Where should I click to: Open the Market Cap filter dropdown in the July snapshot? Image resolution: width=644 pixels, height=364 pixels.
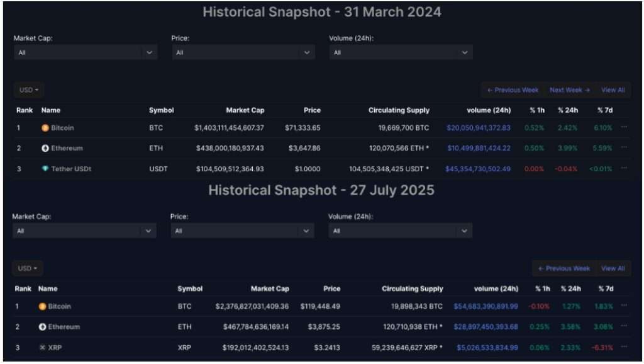(x=84, y=230)
